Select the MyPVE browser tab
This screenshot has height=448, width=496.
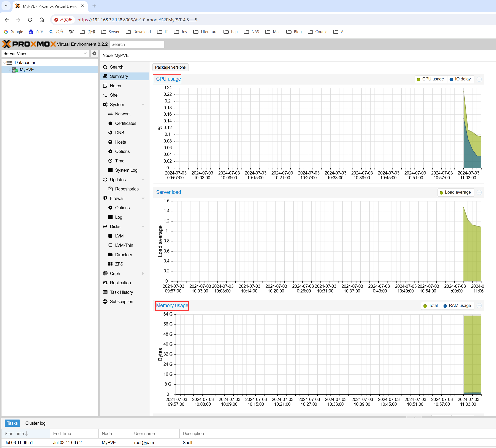(50, 6)
